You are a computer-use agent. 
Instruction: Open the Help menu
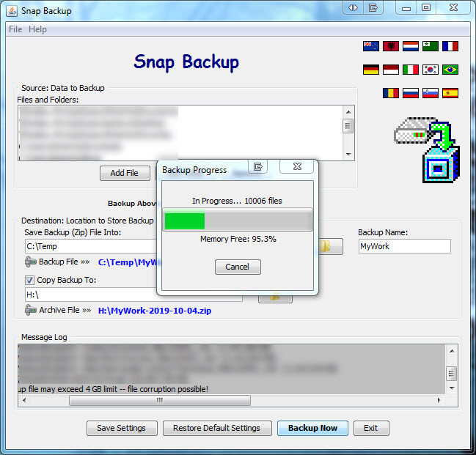37,29
